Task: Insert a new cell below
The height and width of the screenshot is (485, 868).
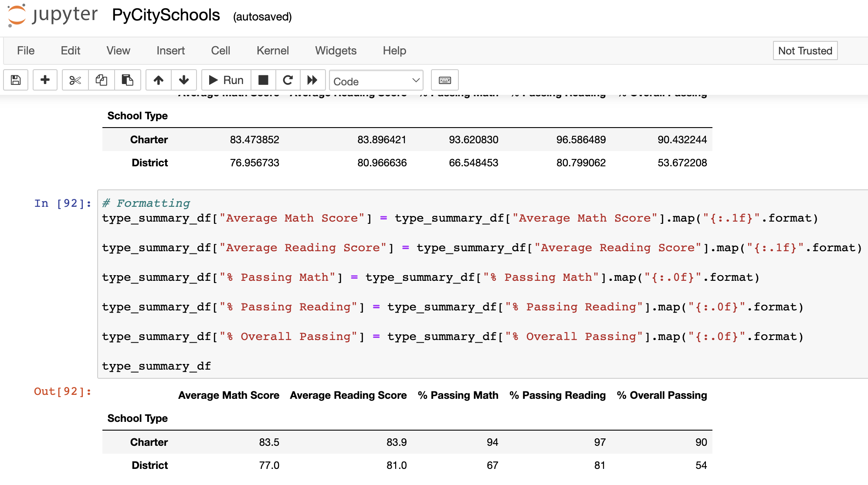Action: pyautogui.click(x=45, y=80)
